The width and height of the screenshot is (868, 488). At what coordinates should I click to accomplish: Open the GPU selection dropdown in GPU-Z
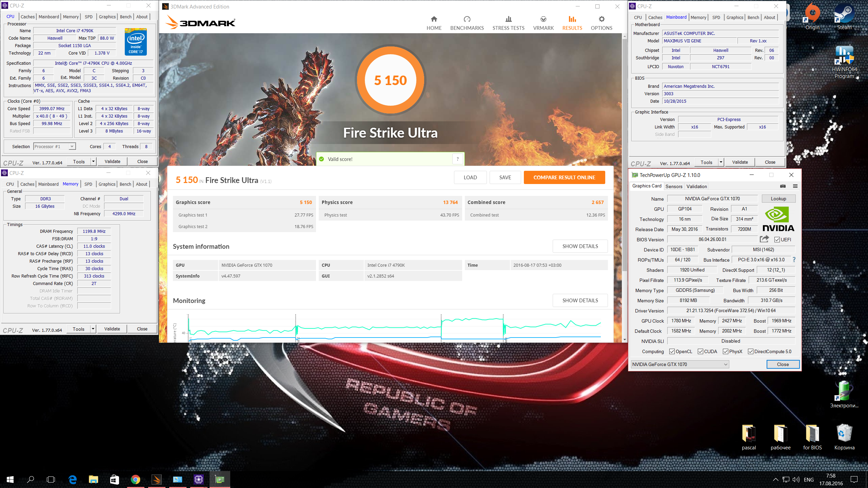point(726,364)
